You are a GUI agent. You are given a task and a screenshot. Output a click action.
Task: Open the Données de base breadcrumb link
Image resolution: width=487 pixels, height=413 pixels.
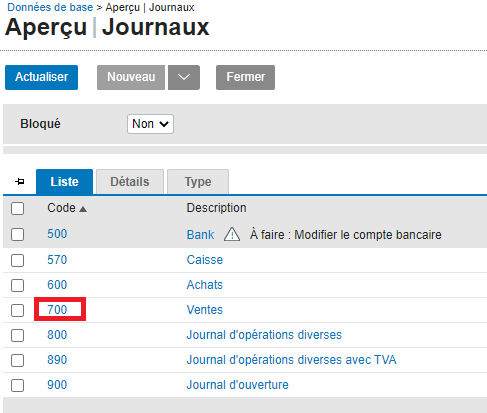pos(50,7)
